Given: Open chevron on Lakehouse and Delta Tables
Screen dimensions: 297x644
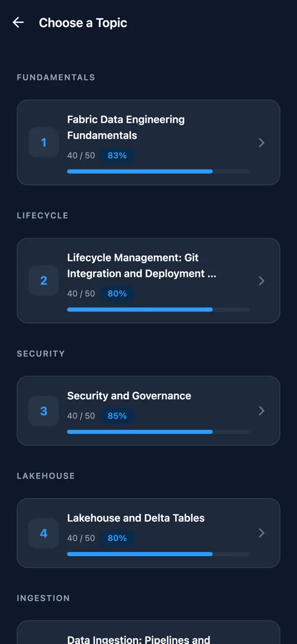Looking at the screenshot, I should click(x=262, y=533).
